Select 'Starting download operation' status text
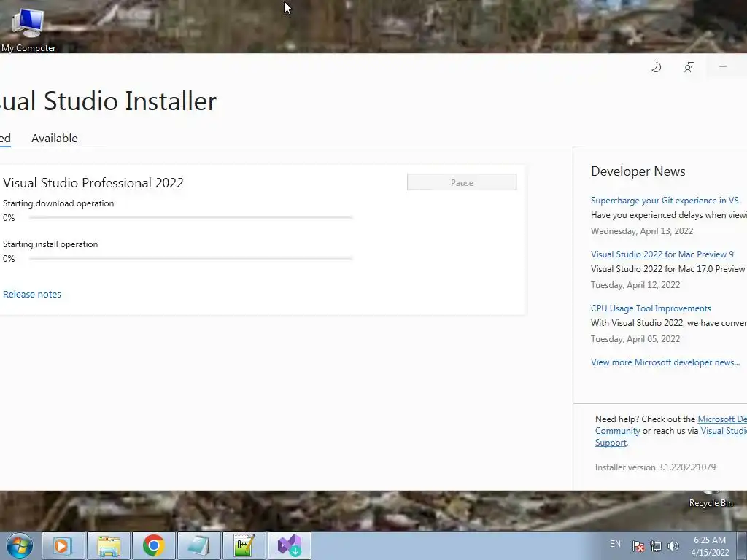Viewport: 747px width, 560px height. pos(58,203)
